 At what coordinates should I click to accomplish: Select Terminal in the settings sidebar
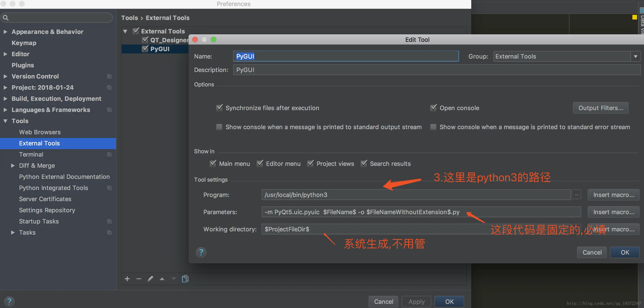coord(31,154)
